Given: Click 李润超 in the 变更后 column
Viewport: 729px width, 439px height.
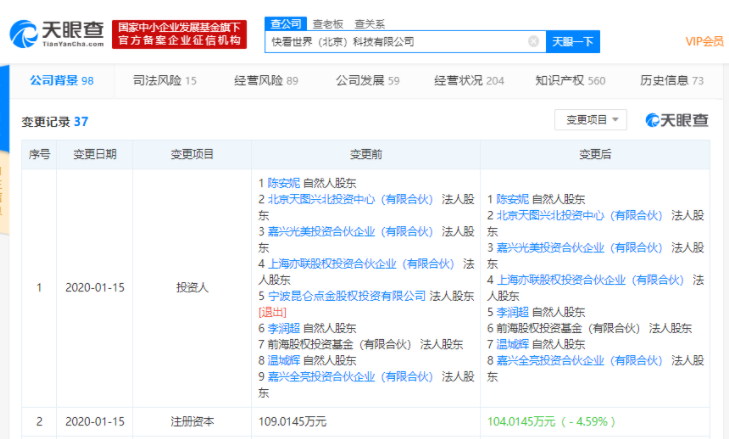Looking at the screenshot, I should [x=512, y=312].
